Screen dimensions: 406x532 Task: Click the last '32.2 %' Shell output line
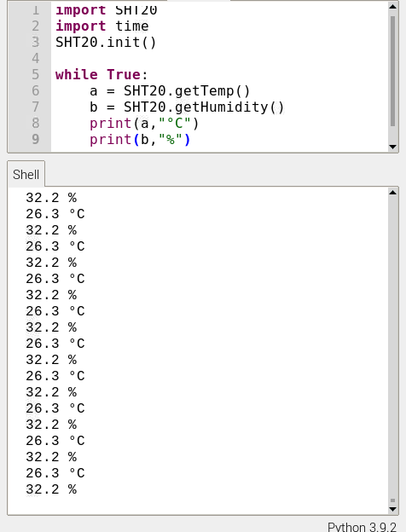51,489
